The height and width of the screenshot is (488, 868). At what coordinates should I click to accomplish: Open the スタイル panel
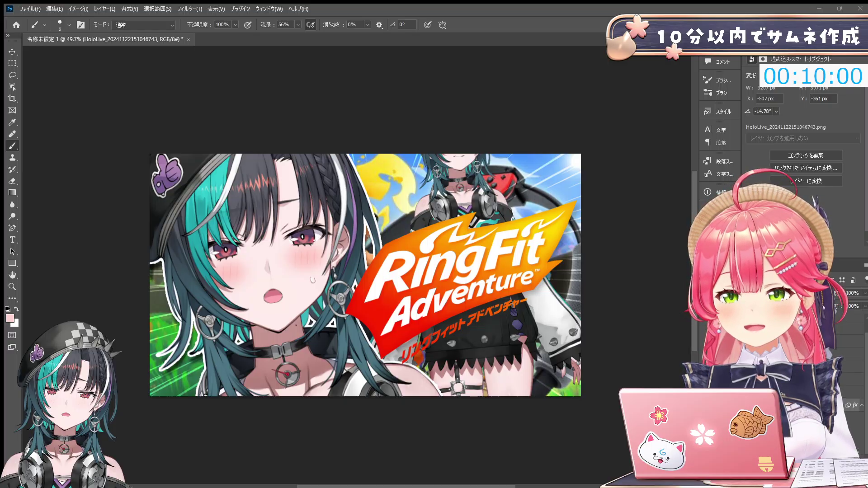(x=718, y=112)
